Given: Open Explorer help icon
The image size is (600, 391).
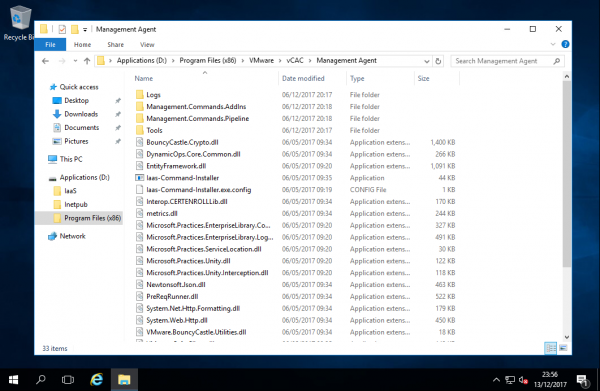Looking at the screenshot, I should [x=565, y=44].
